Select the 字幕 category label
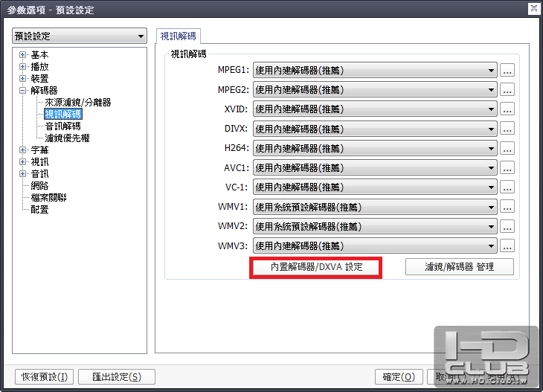The width and height of the screenshot is (543, 392). click(x=39, y=150)
